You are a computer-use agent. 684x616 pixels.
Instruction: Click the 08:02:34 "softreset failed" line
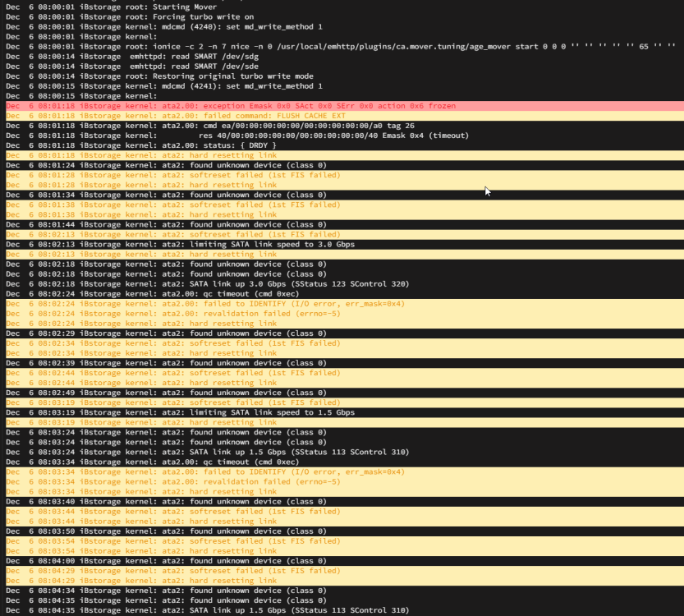[345, 343]
